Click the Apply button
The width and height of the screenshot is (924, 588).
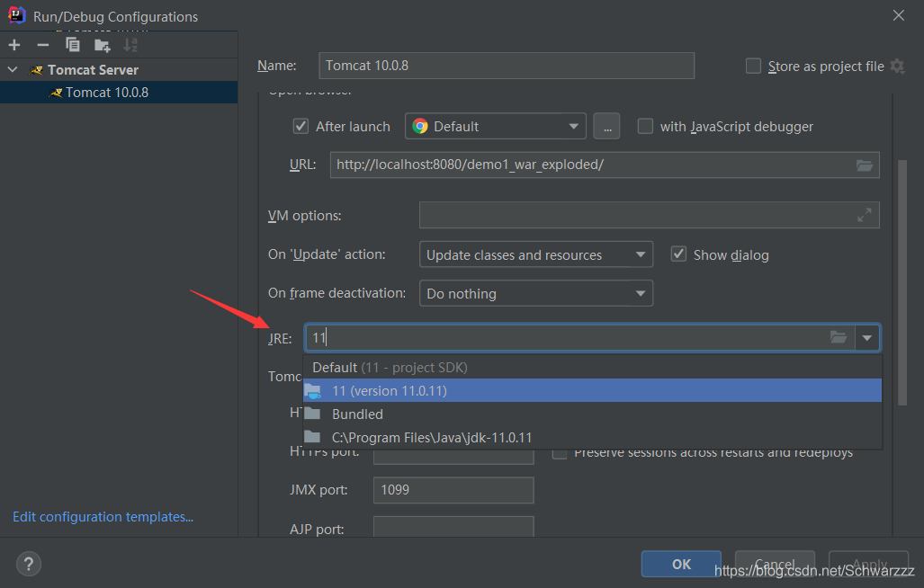tap(868, 564)
